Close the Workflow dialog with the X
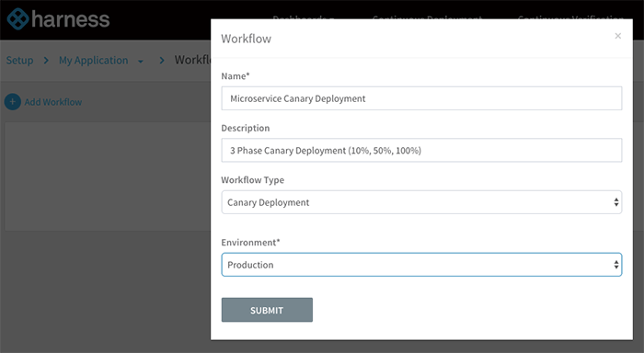The image size is (644, 353). coord(617,36)
